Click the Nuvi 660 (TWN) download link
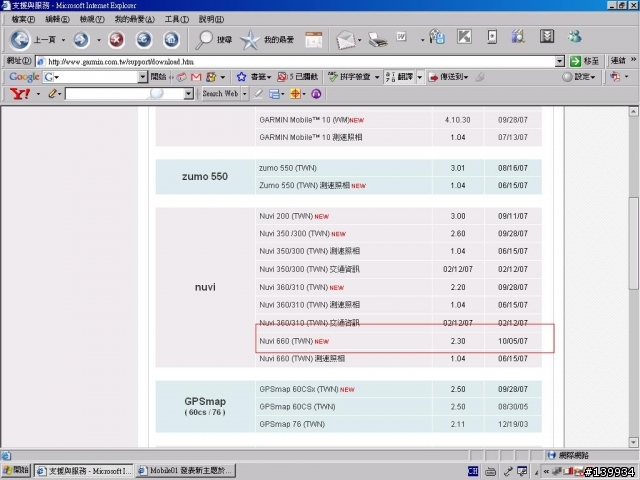This screenshot has height=480, width=640. click(286, 341)
